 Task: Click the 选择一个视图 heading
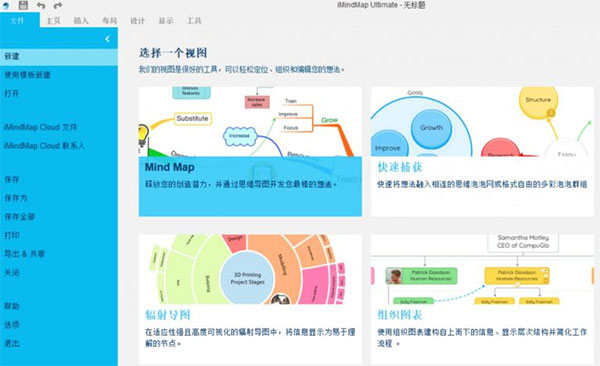click(x=173, y=53)
